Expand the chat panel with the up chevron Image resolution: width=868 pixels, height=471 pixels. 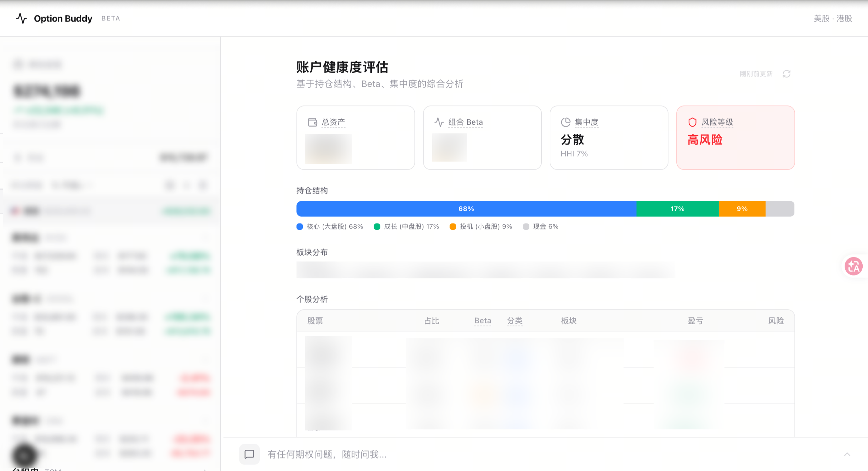847,454
